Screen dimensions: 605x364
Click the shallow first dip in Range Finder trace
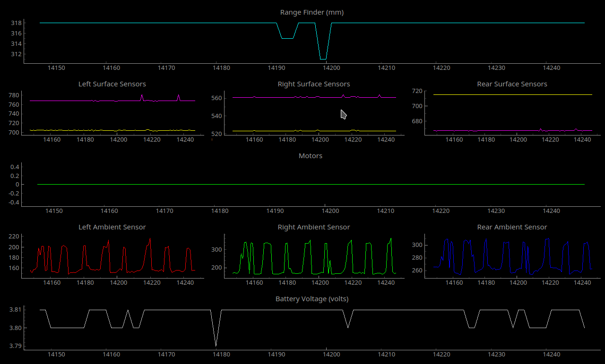coord(287,38)
